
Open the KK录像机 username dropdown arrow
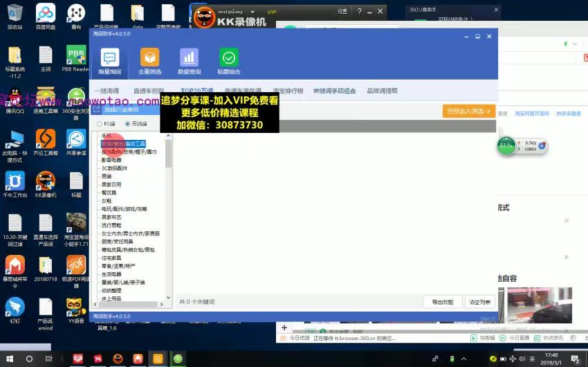252,12
